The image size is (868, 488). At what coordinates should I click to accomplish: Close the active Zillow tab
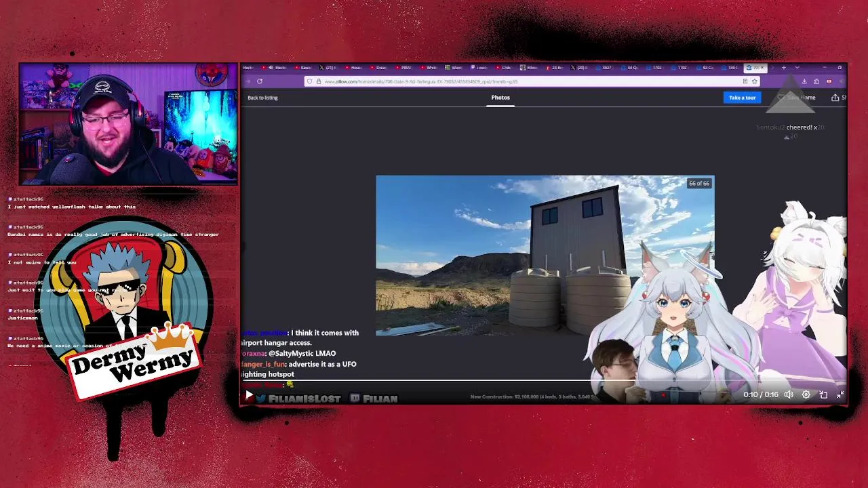coord(762,68)
